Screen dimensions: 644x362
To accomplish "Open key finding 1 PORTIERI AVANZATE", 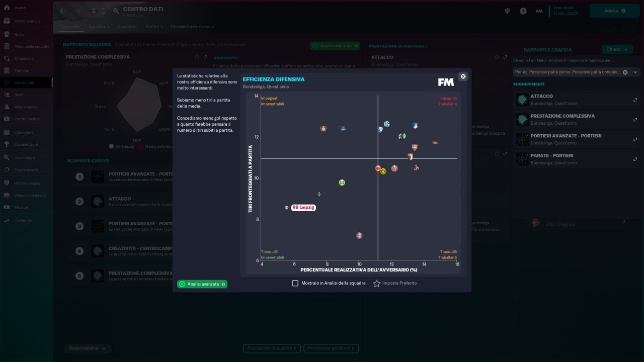I will (x=121, y=176).
